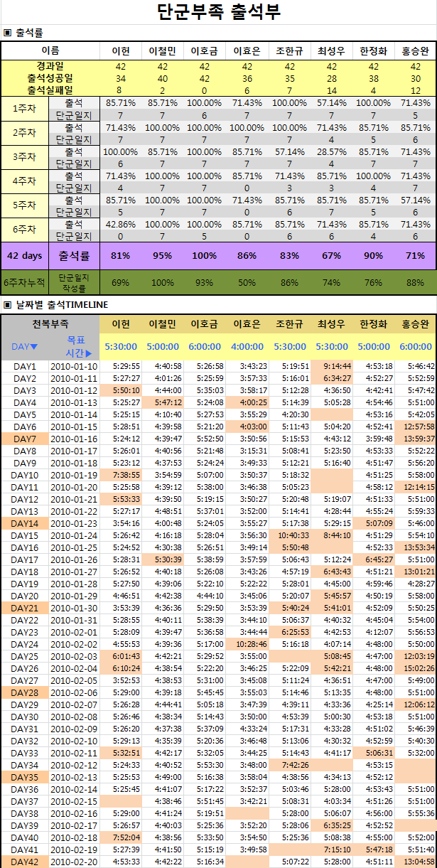
Task: Click the 단군일지 작성률 label cell
Action: [x=74, y=282]
